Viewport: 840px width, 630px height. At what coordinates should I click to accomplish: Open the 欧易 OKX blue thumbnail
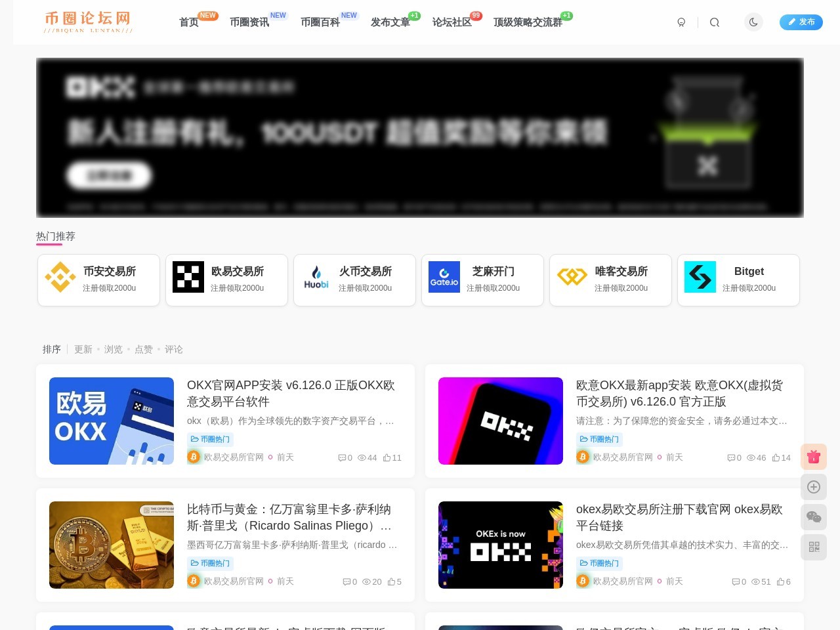[x=112, y=421]
